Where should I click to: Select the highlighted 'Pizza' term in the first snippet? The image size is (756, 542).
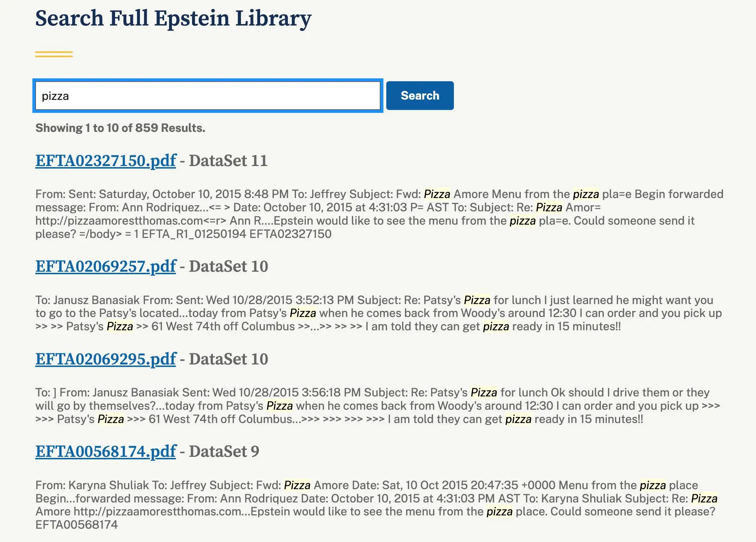click(437, 194)
